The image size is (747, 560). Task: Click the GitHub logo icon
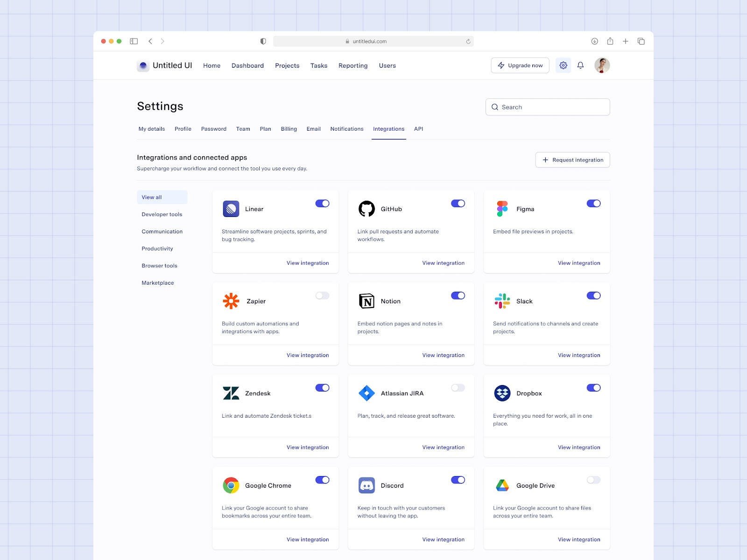point(366,209)
